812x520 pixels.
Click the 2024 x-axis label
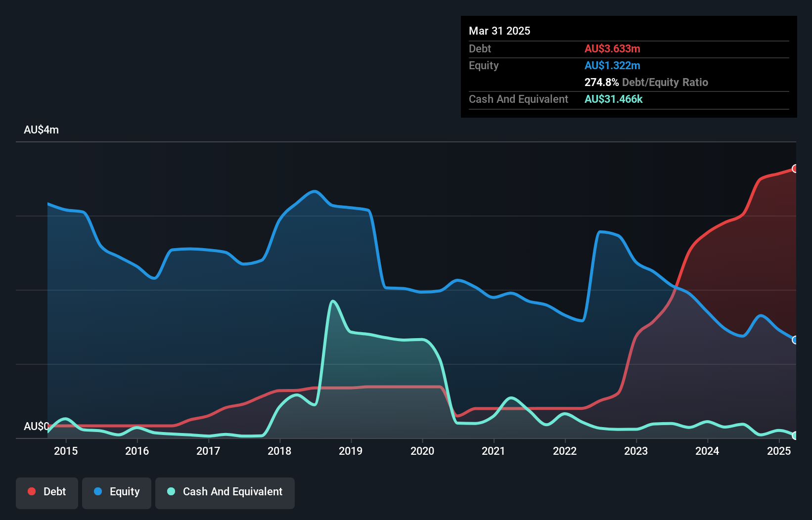coord(707,451)
